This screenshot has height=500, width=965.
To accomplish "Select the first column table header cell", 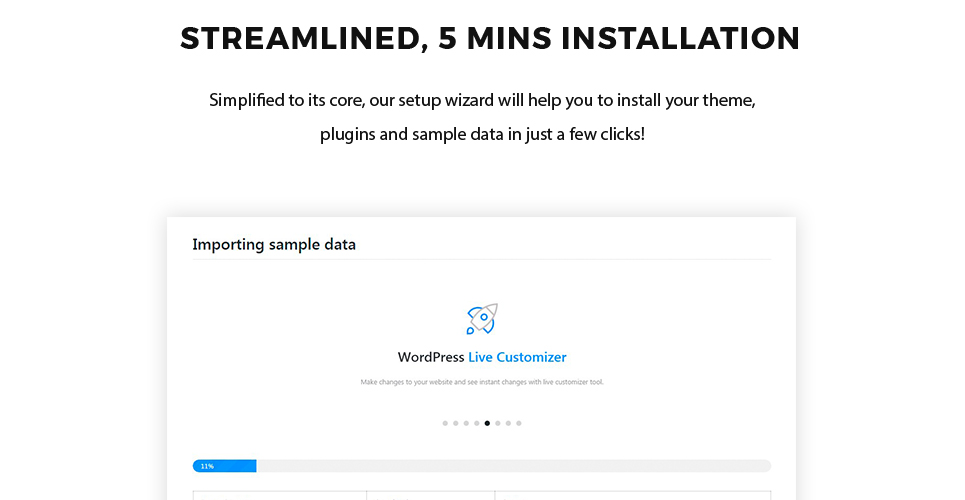I will click(x=279, y=496).
